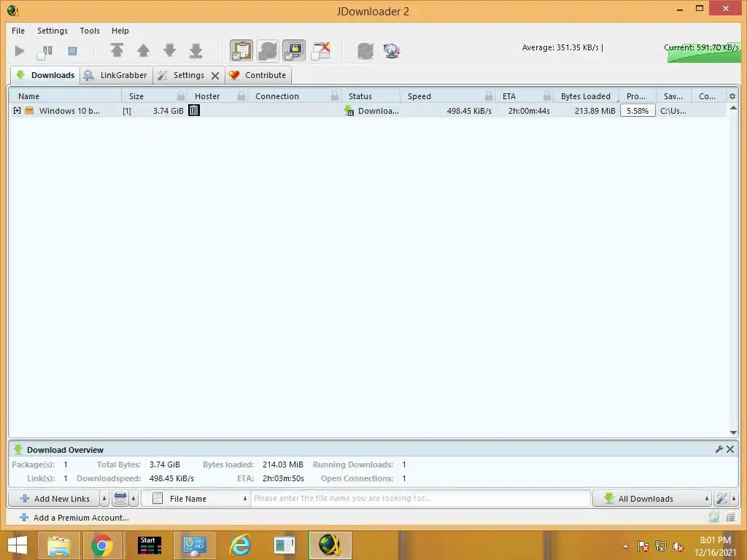
Task: Toggle the Silent Mode window icon
Action: point(321,50)
